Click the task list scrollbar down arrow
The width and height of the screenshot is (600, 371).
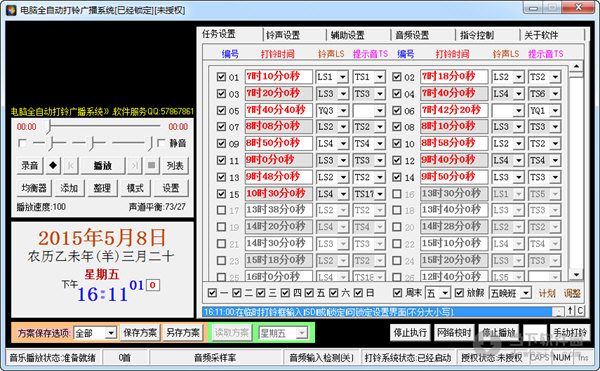coord(576,274)
